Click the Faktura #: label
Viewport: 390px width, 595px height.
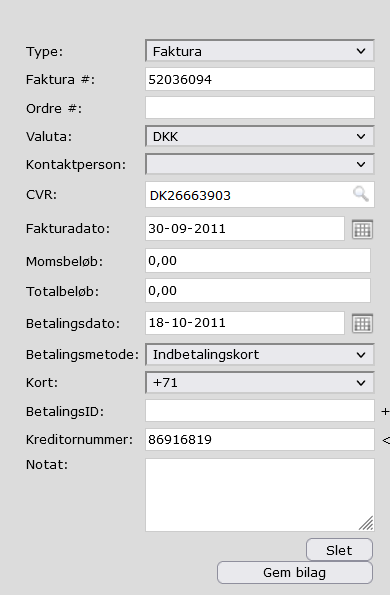(x=60, y=80)
